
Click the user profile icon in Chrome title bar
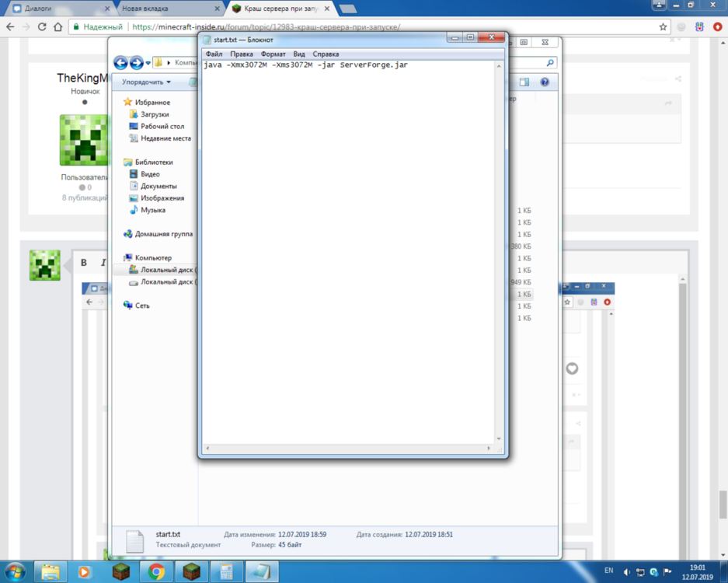pyautogui.click(x=658, y=5)
